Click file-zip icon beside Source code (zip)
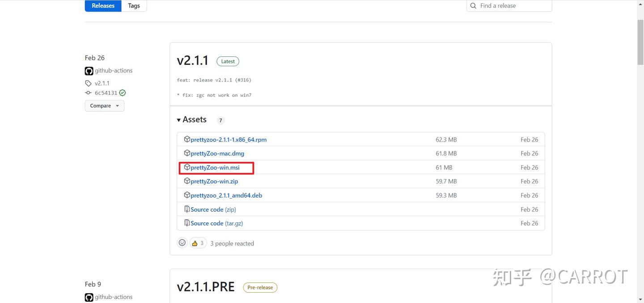644x303 pixels. (x=187, y=209)
